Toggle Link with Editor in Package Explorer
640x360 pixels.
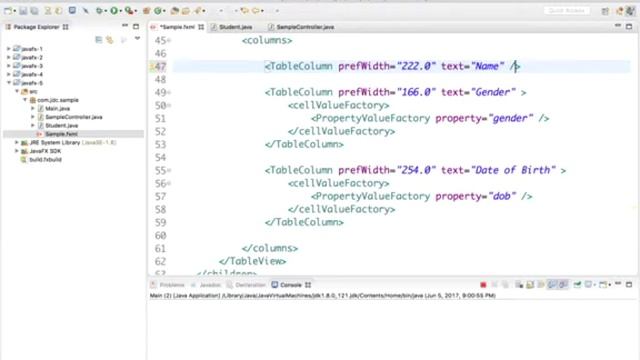point(110,40)
